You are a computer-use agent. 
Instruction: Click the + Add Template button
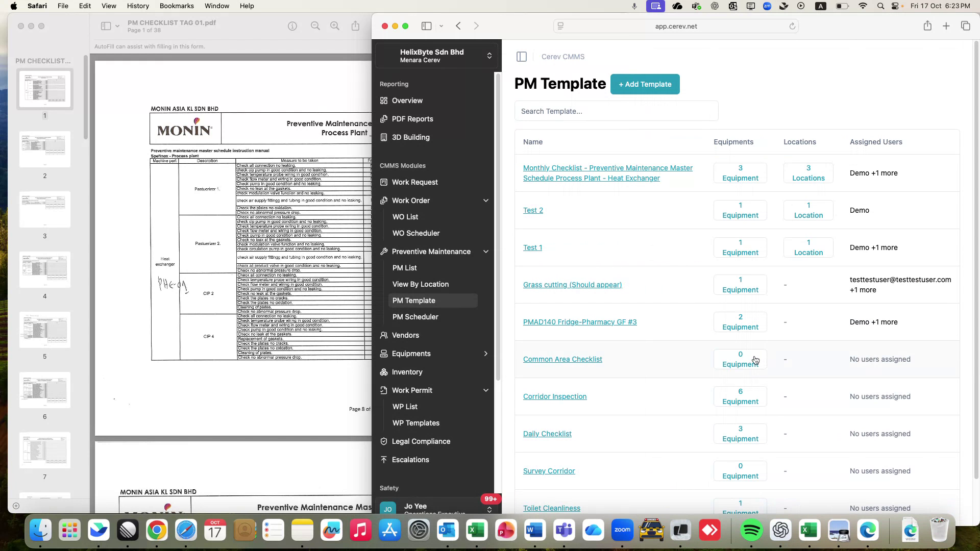645,84
